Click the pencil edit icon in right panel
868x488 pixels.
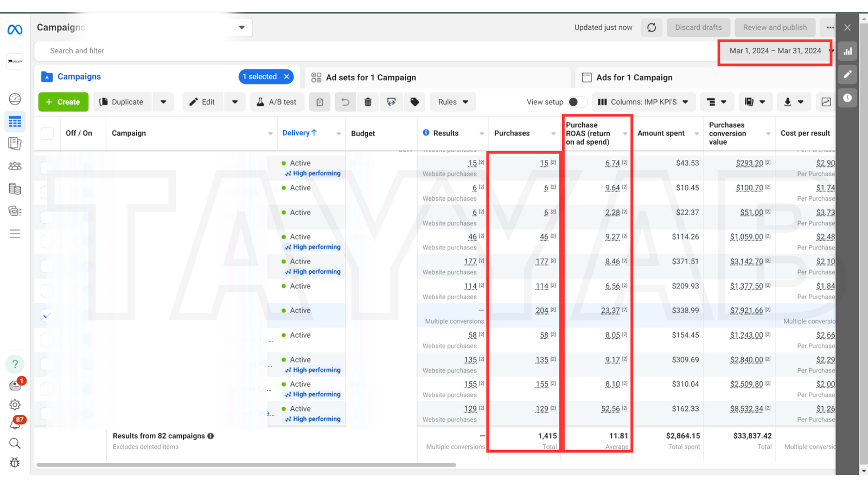click(847, 75)
